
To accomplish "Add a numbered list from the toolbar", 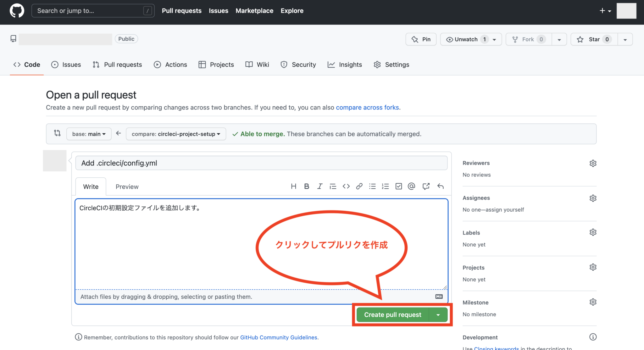I will click(x=386, y=186).
